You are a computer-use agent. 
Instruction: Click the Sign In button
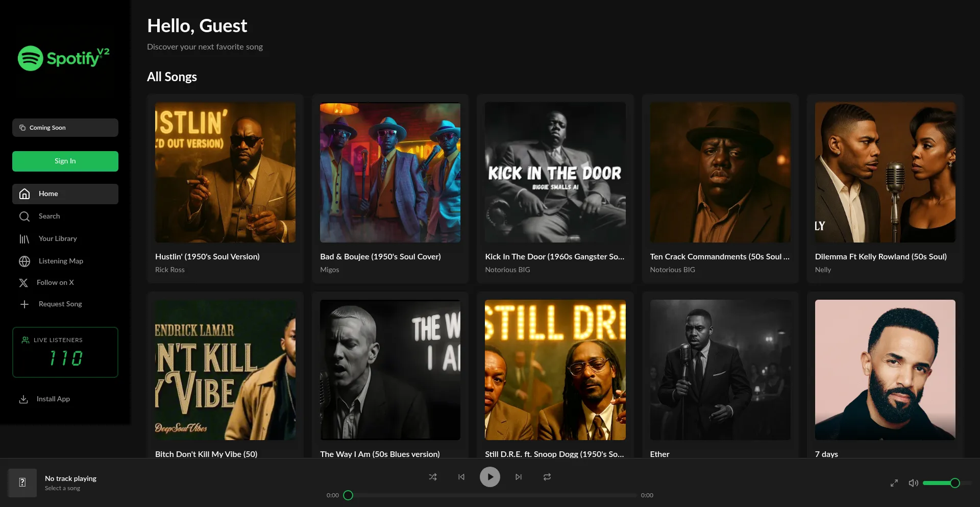pyautogui.click(x=65, y=161)
